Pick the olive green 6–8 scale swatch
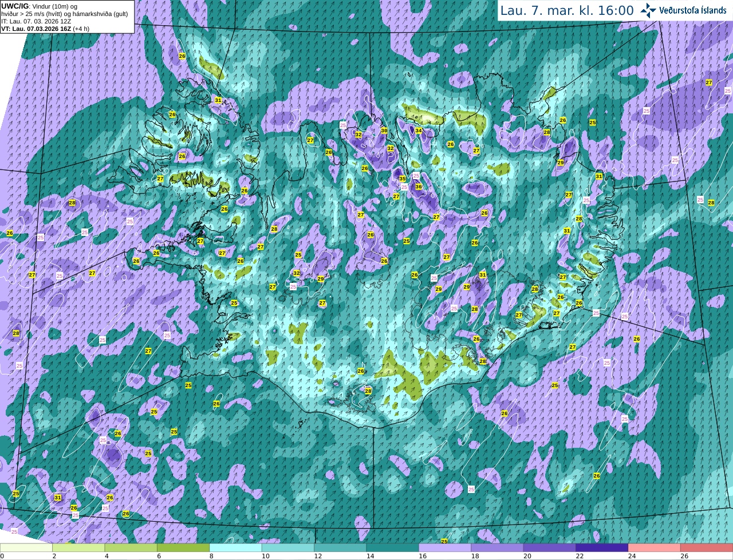This screenshot has height=560, width=733. click(x=183, y=548)
